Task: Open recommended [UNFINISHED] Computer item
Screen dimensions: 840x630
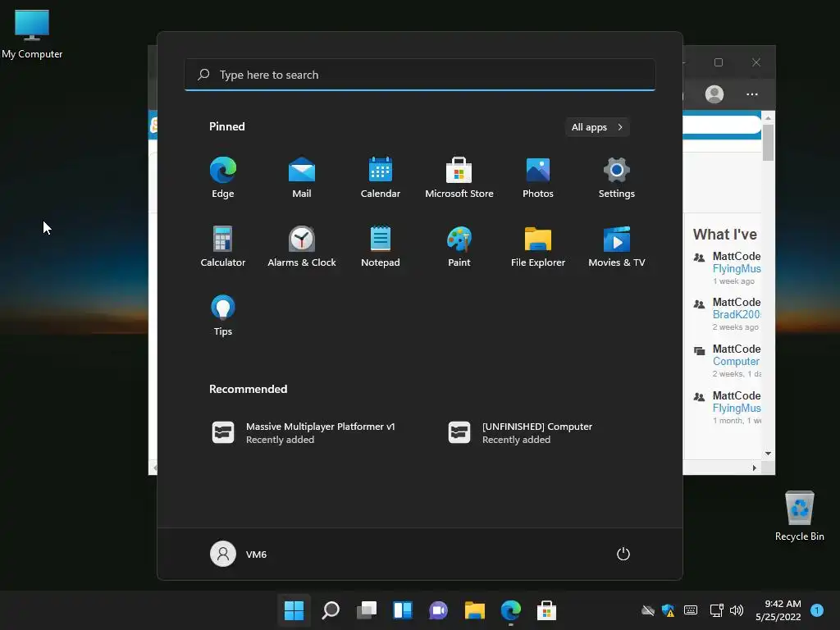Action: coord(521,433)
